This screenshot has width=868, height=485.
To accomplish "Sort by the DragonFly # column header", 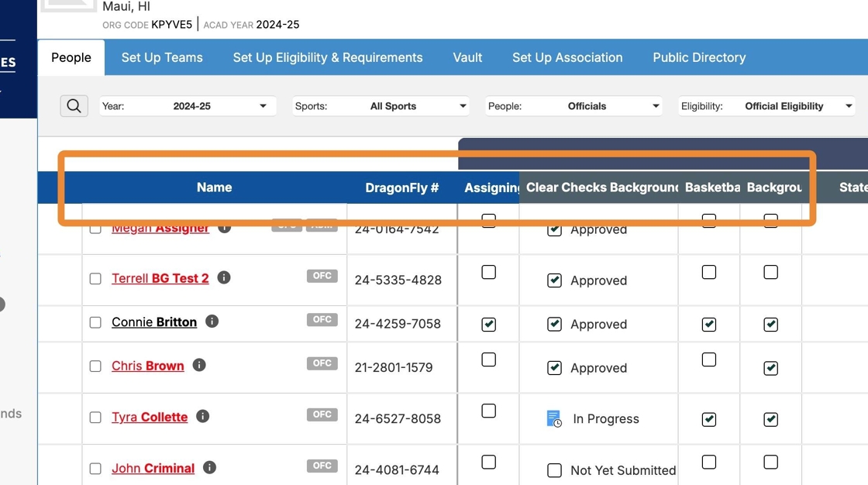I will [401, 187].
